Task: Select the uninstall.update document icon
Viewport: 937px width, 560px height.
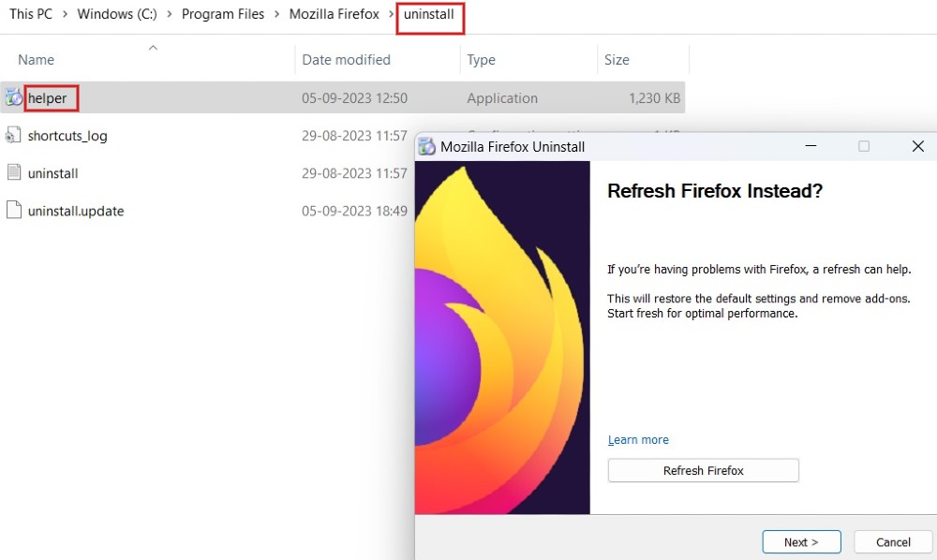Action: click(13, 211)
